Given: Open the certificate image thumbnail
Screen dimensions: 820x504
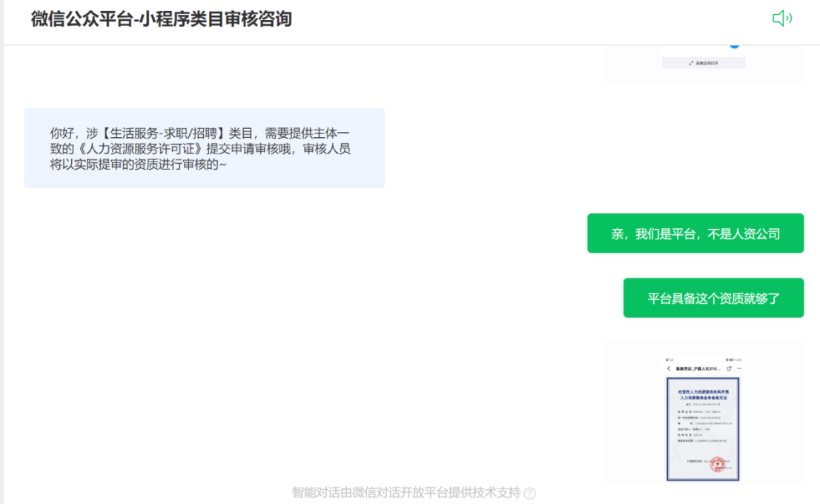Looking at the screenshot, I should (x=704, y=413).
